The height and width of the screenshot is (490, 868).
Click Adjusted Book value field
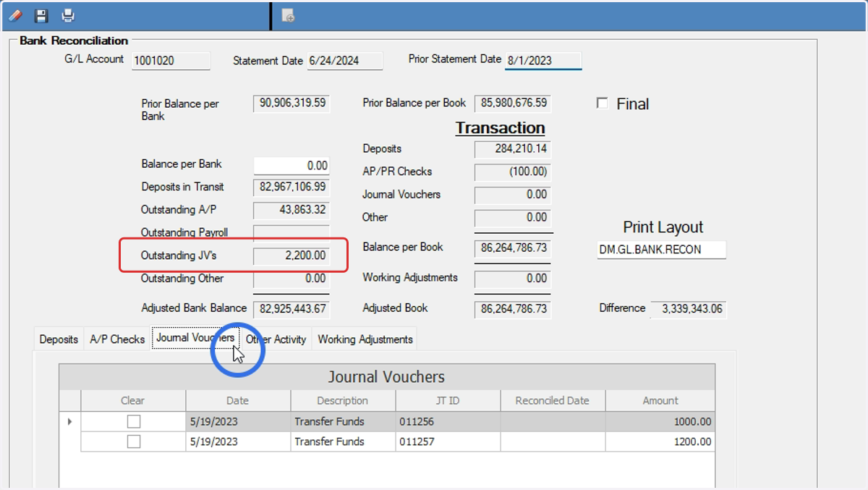513,309
